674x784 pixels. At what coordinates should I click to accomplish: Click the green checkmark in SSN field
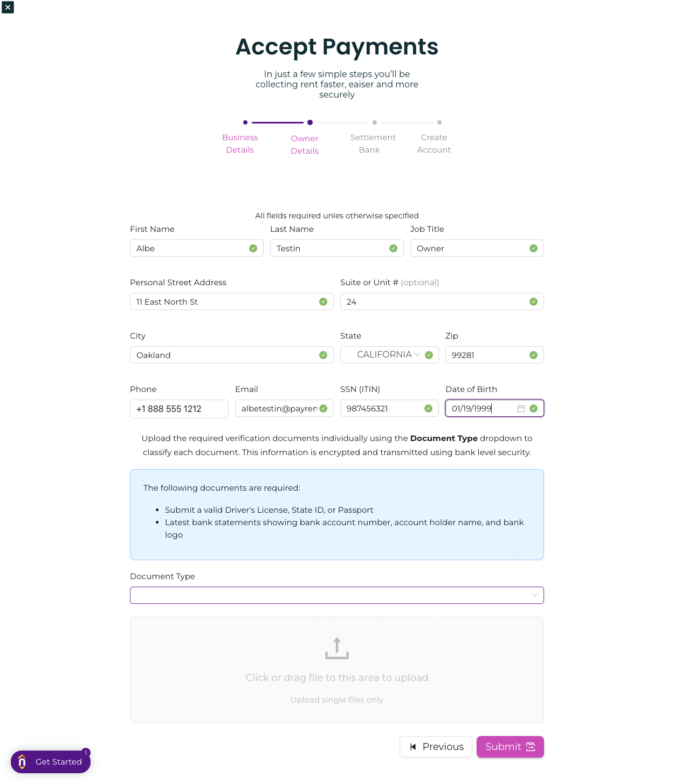(428, 408)
